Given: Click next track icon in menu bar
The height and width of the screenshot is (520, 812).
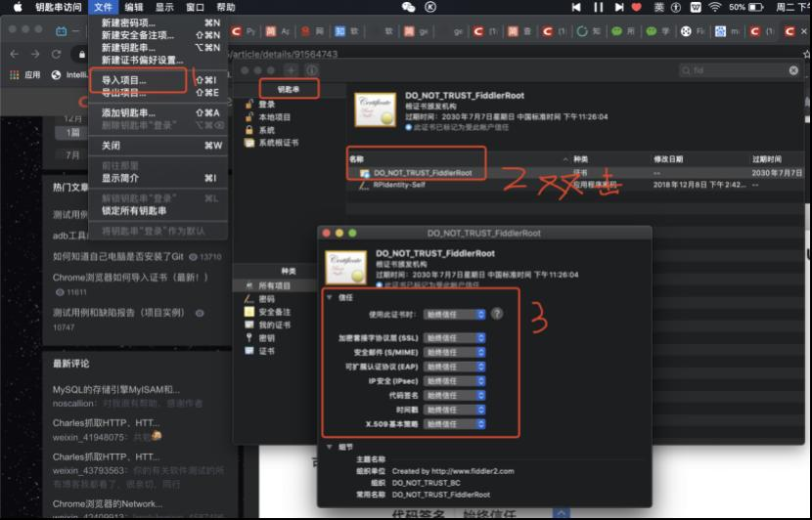Looking at the screenshot, I should tap(618, 7).
